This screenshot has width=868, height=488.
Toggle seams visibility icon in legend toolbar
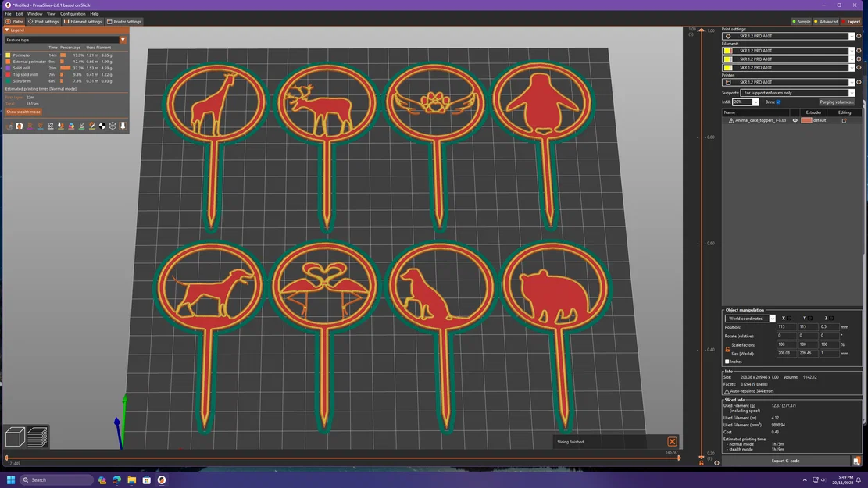pos(50,126)
